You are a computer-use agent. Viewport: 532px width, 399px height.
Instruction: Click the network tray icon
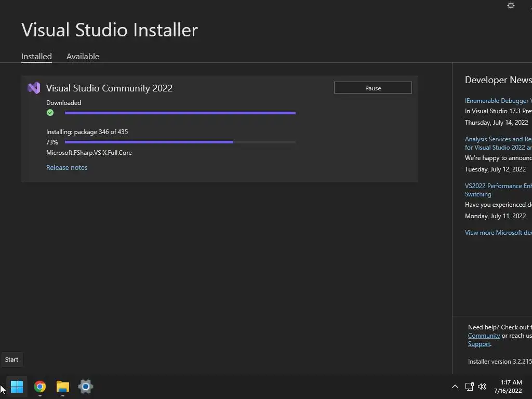click(x=469, y=387)
